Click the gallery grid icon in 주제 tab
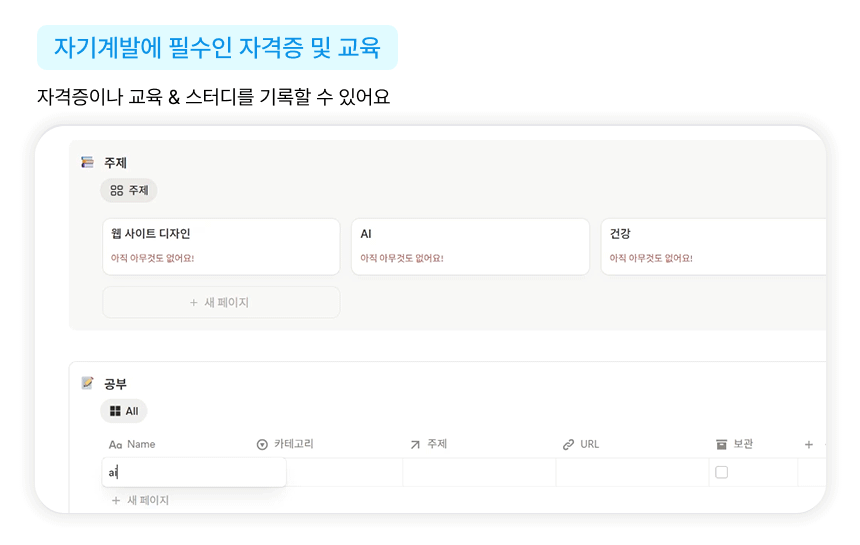 pyautogui.click(x=117, y=190)
